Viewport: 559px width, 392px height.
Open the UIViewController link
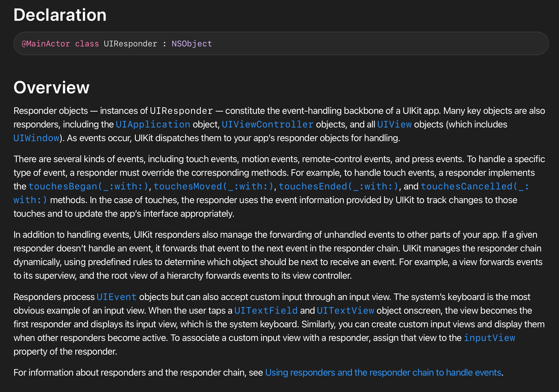coord(267,124)
